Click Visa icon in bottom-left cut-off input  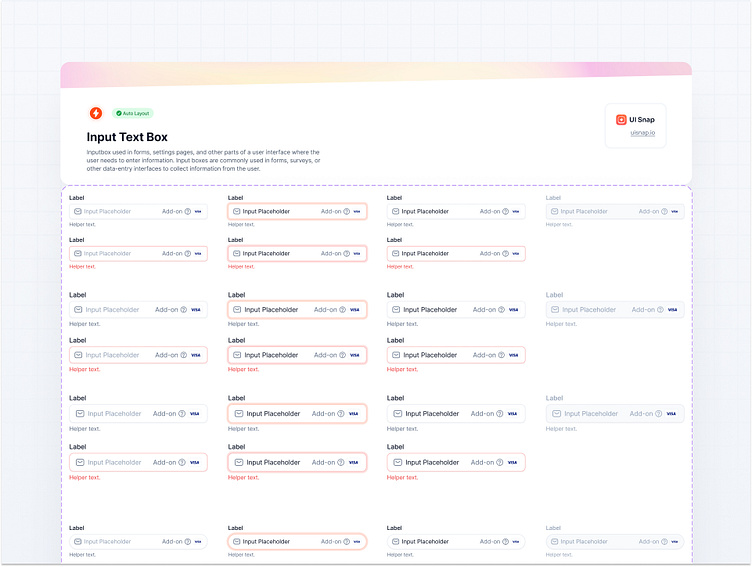click(198, 541)
